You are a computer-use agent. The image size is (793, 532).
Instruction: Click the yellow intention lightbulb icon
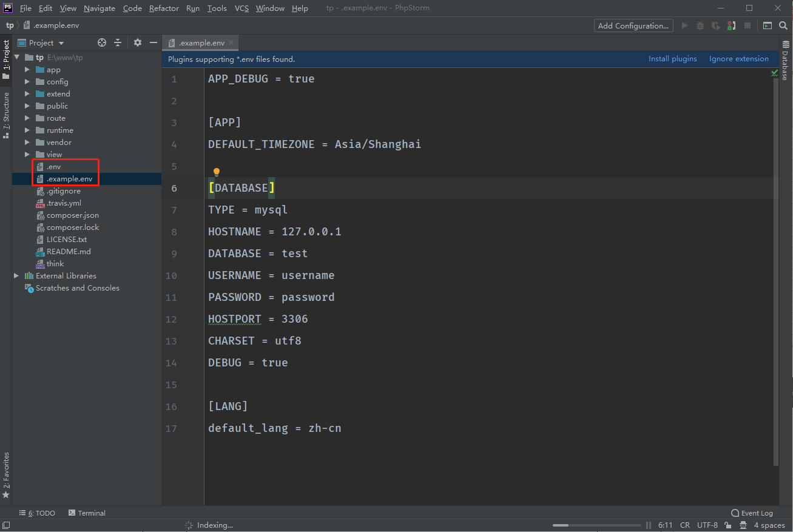(x=217, y=172)
